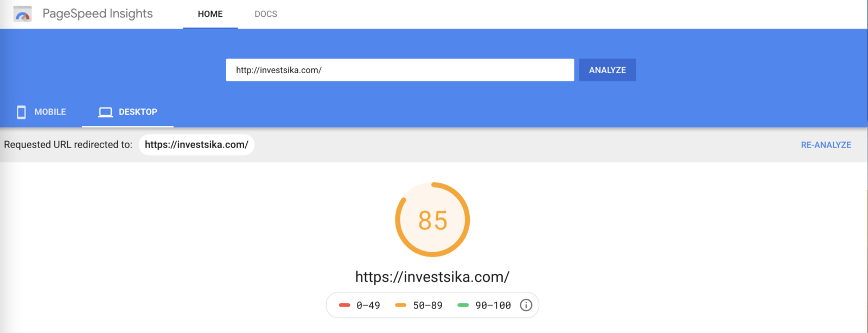Click the ANALYZE button
This screenshot has height=333, width=868.
pyautogui.click(x=608, y=70)
